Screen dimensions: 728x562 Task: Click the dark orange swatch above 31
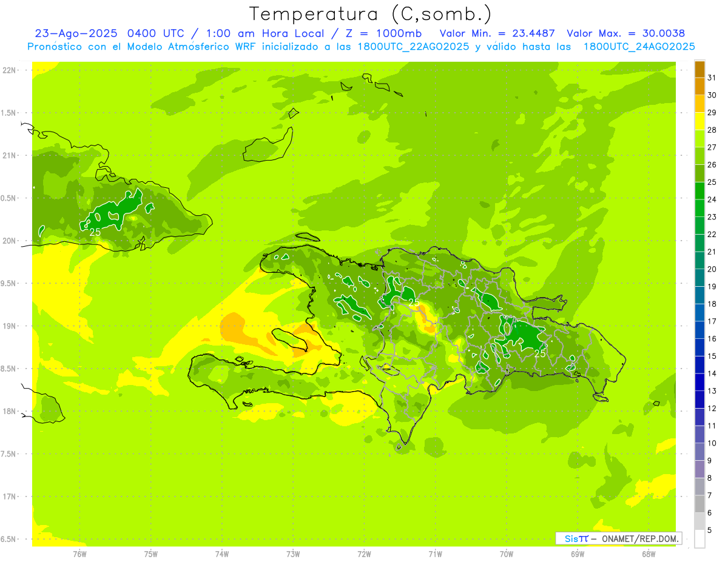(x=699, y=69)
